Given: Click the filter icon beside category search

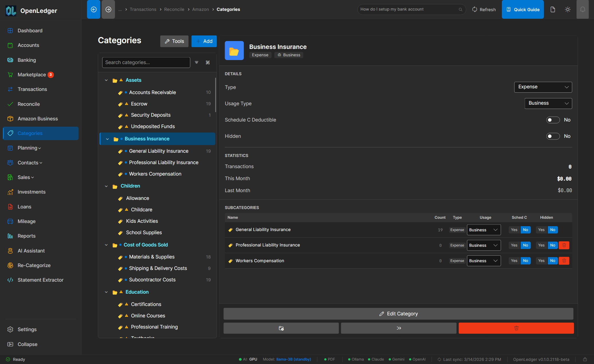Looking at the screenshot, I should coord(197,62).
